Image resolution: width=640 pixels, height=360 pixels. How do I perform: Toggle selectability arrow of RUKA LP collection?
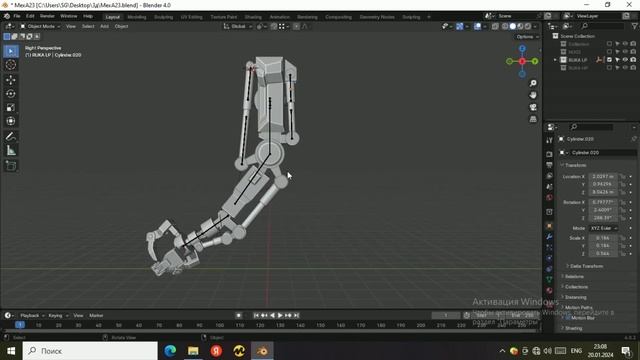(617, 60)
